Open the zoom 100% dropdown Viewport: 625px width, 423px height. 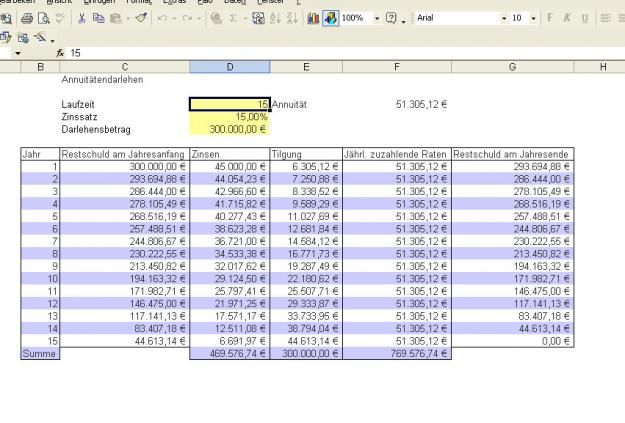point(377,18)
